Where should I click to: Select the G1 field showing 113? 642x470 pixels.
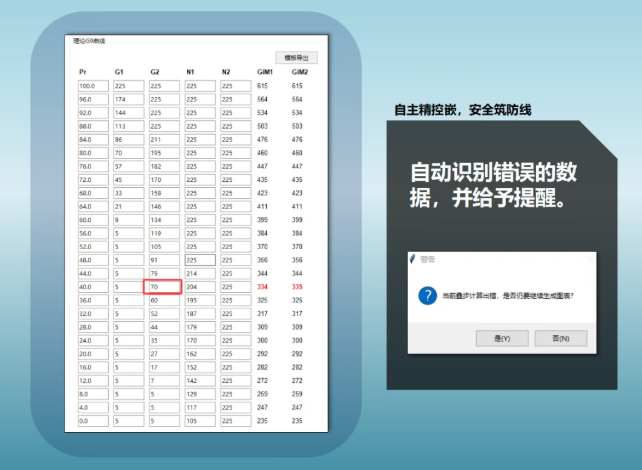(128, 127)
